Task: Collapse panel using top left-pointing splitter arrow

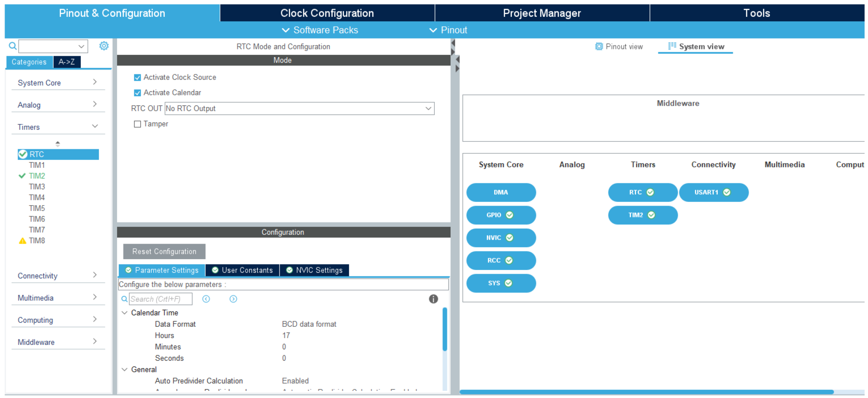Action: point(453,43)
